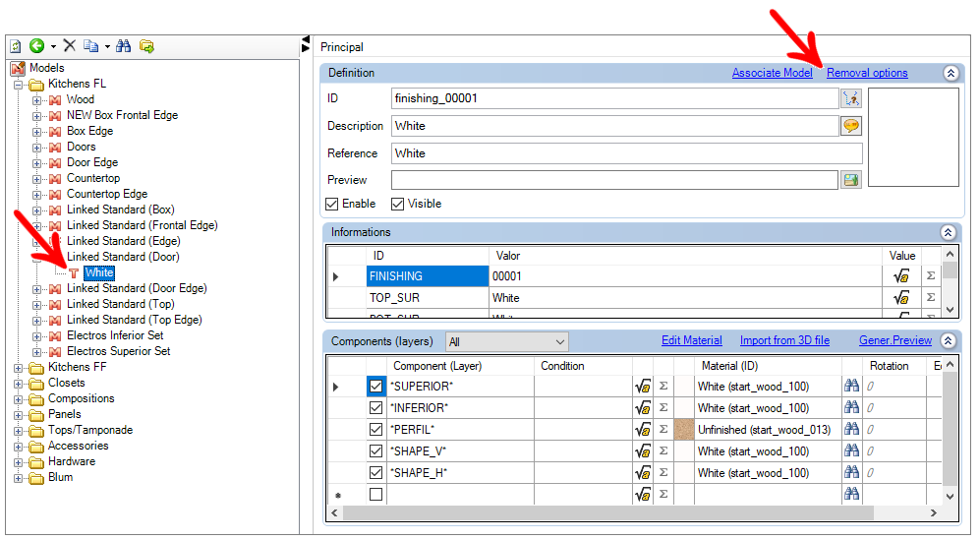Click binoculars icon in *PERFIL* material row

[x=851, y=429]
